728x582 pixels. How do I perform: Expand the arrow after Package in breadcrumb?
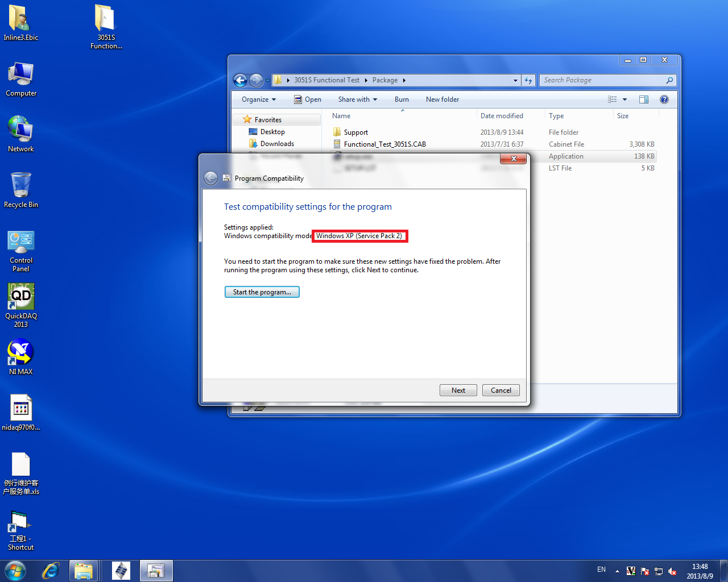[x=404, y=80]
